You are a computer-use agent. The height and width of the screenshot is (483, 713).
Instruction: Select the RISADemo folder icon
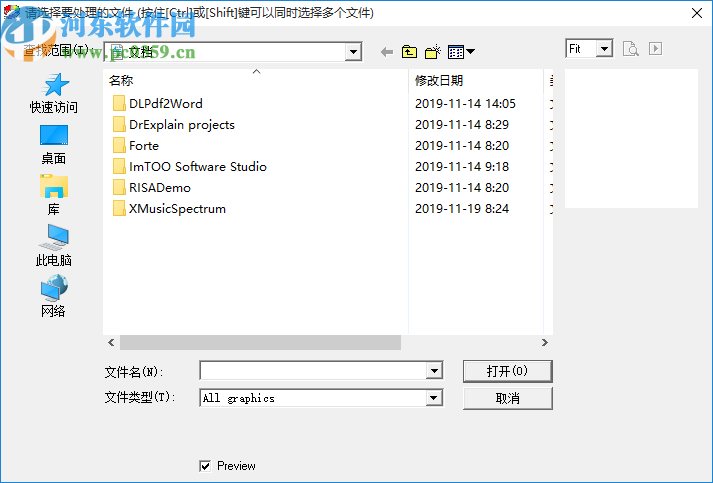119,187
